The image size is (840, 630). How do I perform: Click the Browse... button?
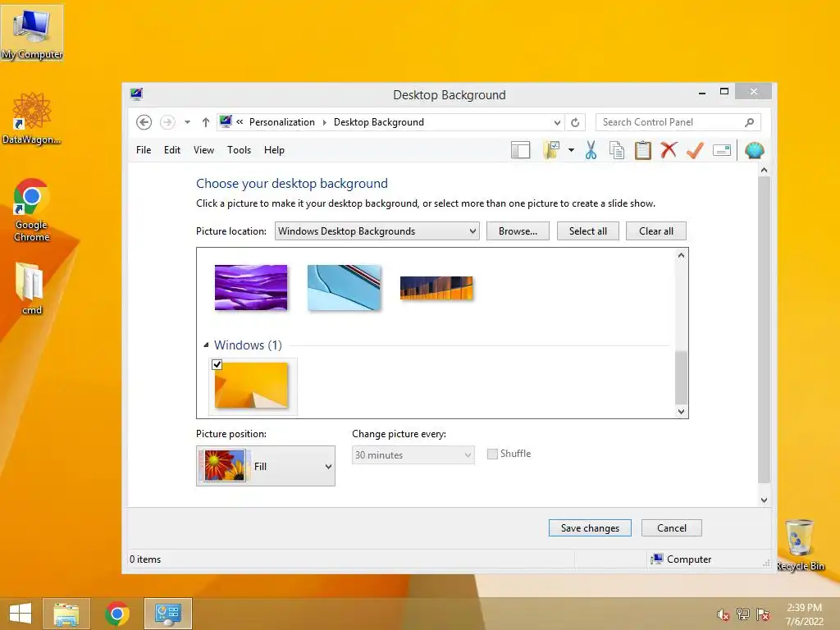pyautogui.click(x=518, y=231)
